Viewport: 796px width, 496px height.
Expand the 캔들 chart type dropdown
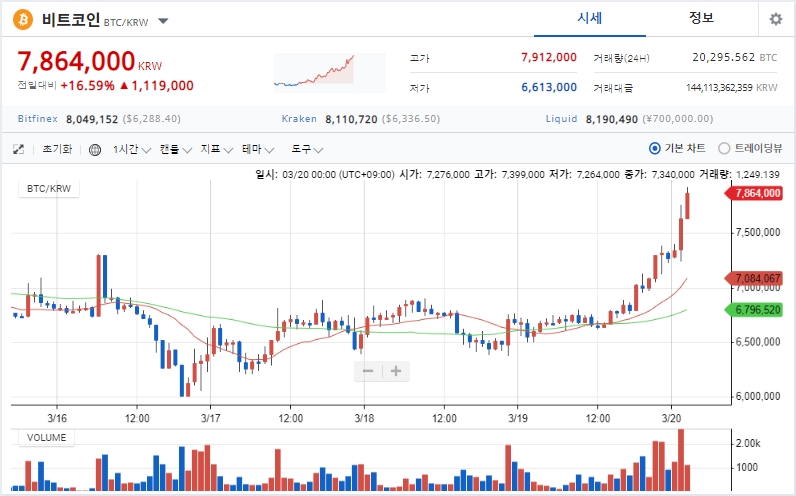coord(175,150)
